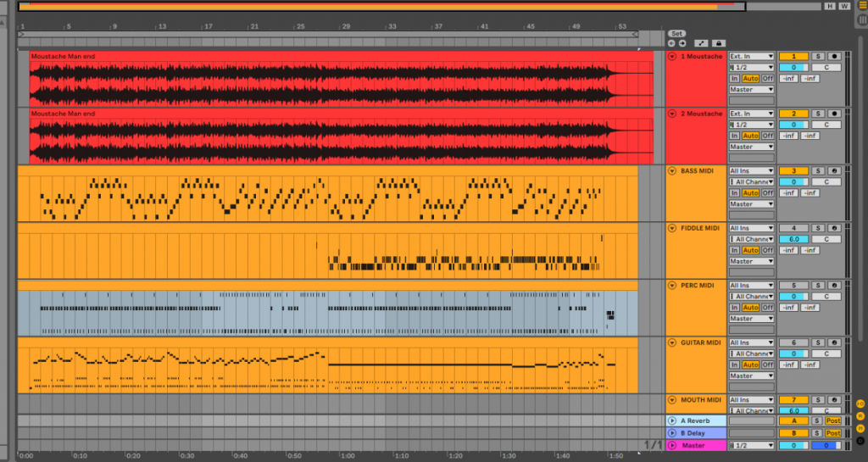Open GUITAR MIDI output Master dropdown
Screen dimensions: 868x462
click(752, 376)
